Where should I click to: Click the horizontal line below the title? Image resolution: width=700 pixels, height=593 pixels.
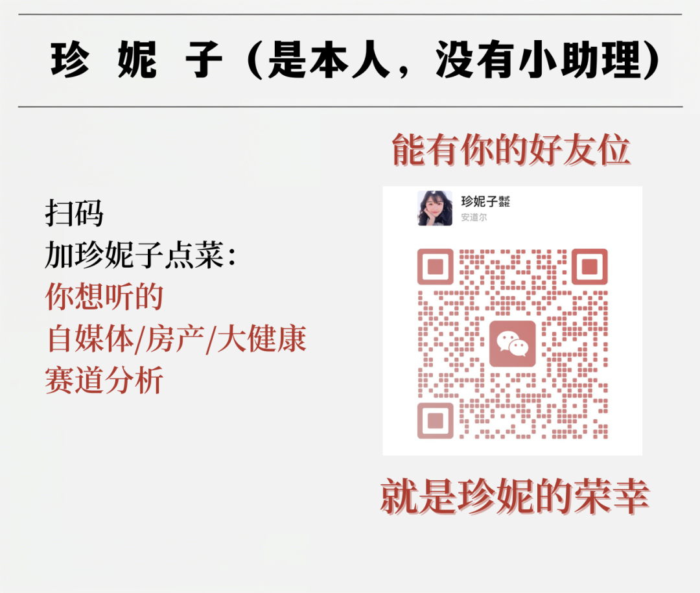click(x=351, y=107)
